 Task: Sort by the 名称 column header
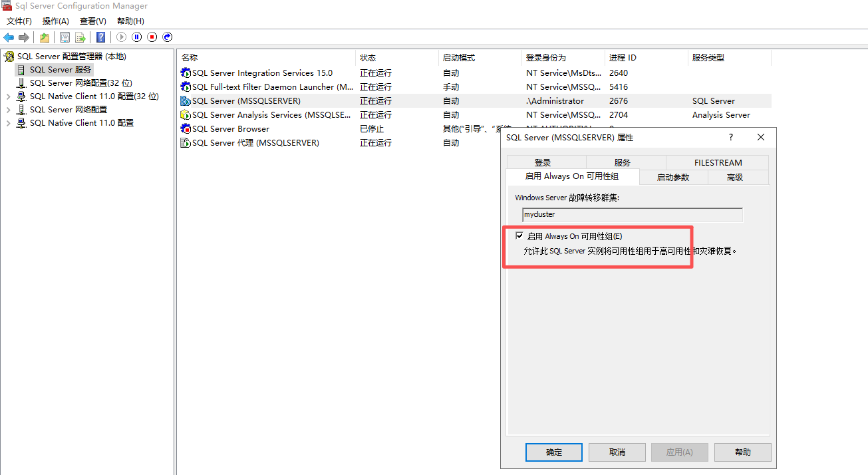coord(267,58)
